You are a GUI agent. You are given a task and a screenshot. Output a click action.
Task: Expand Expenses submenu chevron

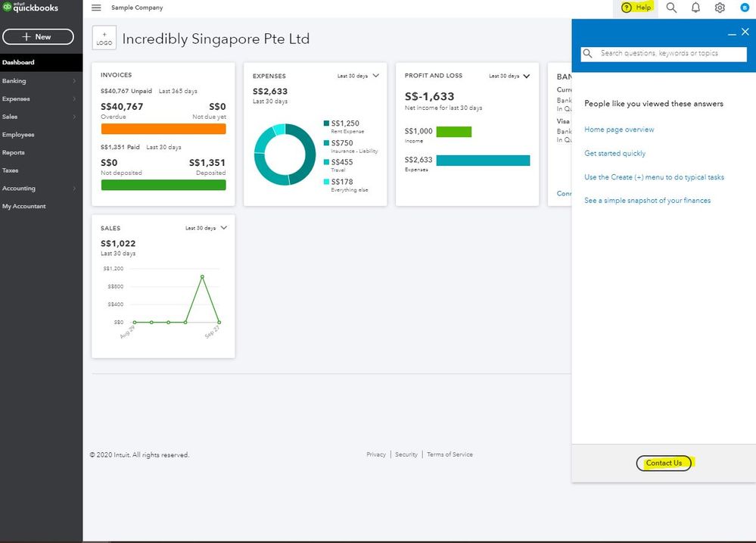(74, 98)
